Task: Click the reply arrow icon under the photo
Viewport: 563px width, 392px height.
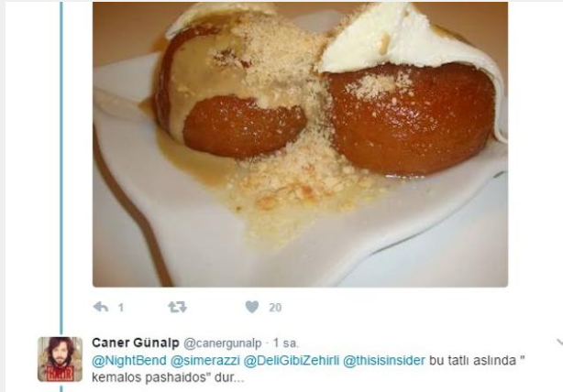Action: tap(101, 307)
